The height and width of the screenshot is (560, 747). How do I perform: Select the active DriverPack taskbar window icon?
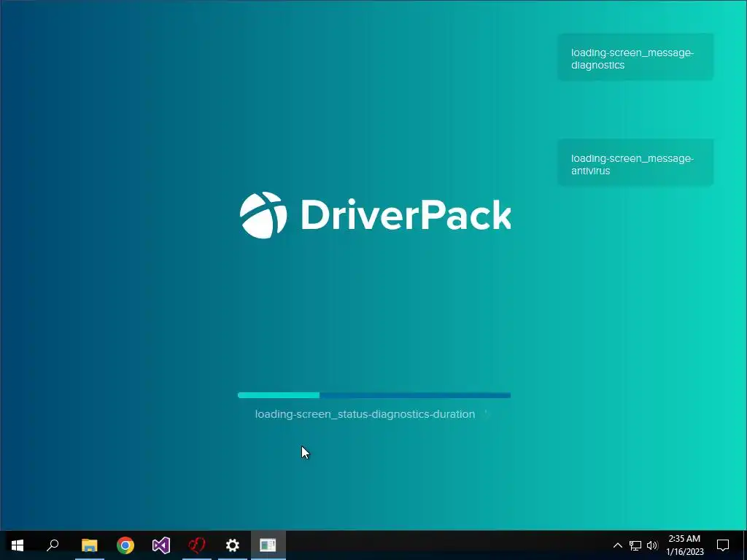click(x=268, y=545)
